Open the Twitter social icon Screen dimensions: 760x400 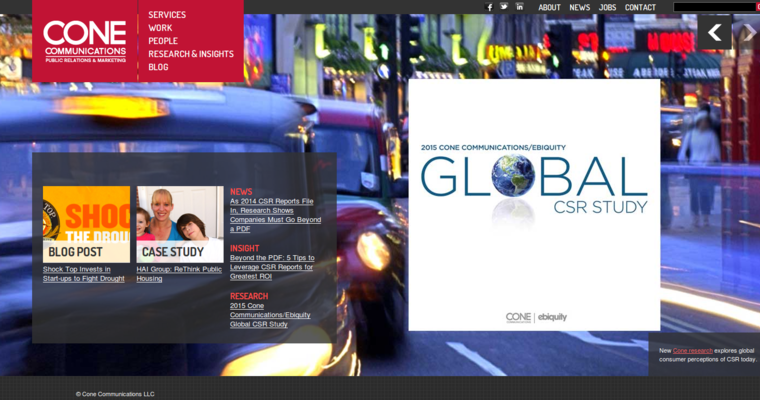pyautogui.click(x=504, y=7)
